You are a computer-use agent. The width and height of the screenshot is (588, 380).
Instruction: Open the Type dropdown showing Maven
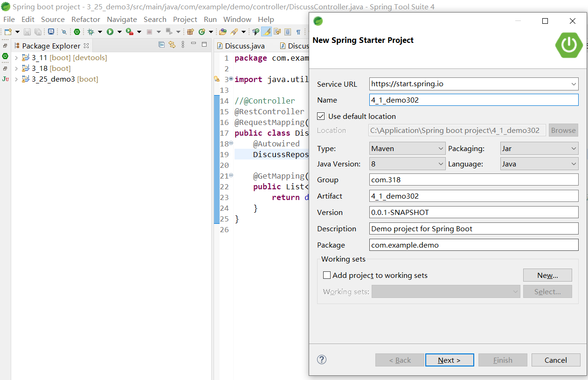(407, 149)
